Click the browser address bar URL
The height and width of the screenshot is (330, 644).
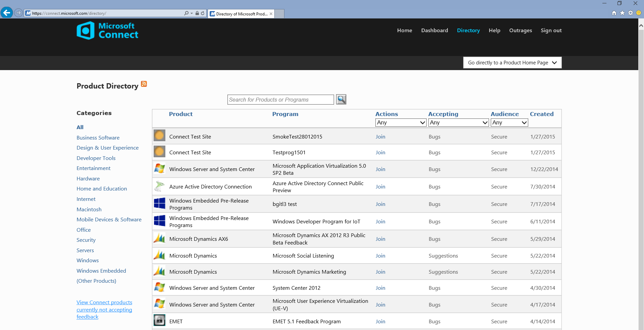point(104,13)
